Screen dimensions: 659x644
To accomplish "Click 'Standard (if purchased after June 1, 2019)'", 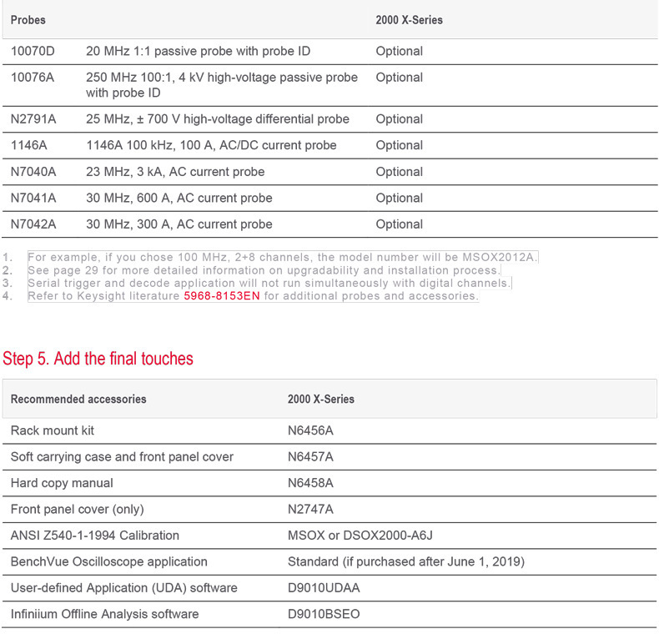I will 406,562.
